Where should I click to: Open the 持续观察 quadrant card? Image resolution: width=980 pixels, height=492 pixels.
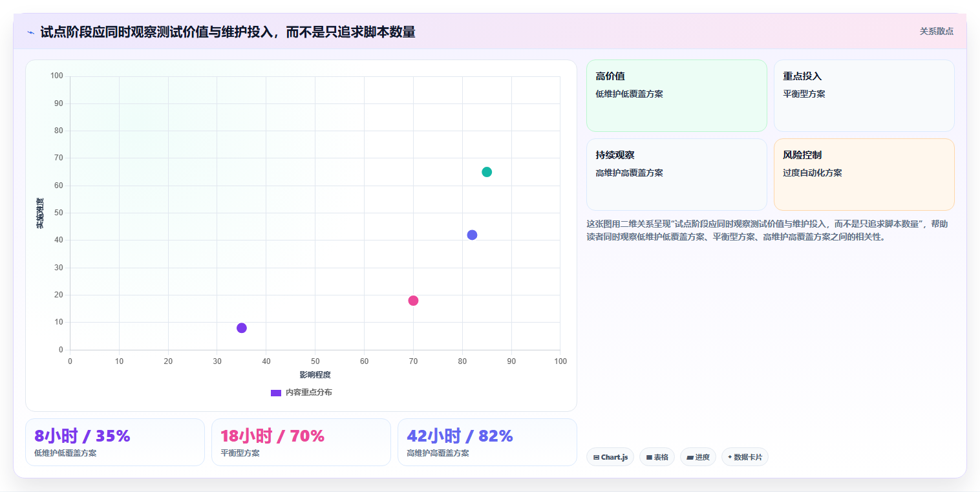coord(676,175)
